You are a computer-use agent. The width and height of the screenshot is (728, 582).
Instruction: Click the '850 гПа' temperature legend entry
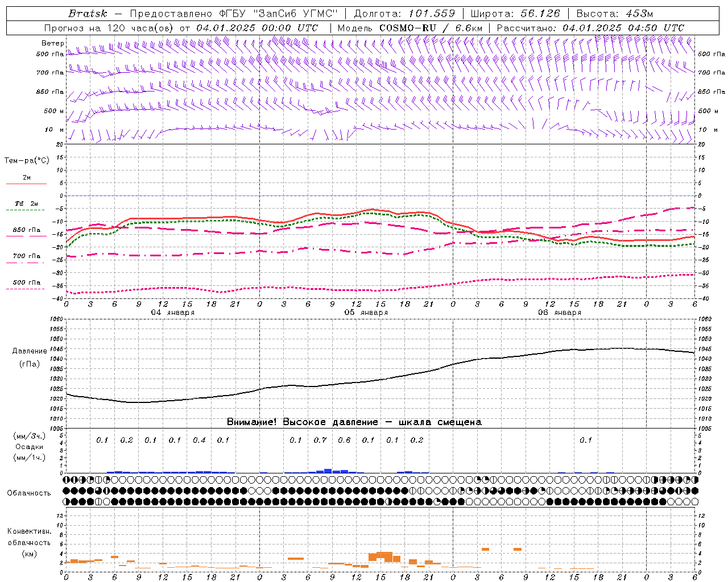pos(27,230)
